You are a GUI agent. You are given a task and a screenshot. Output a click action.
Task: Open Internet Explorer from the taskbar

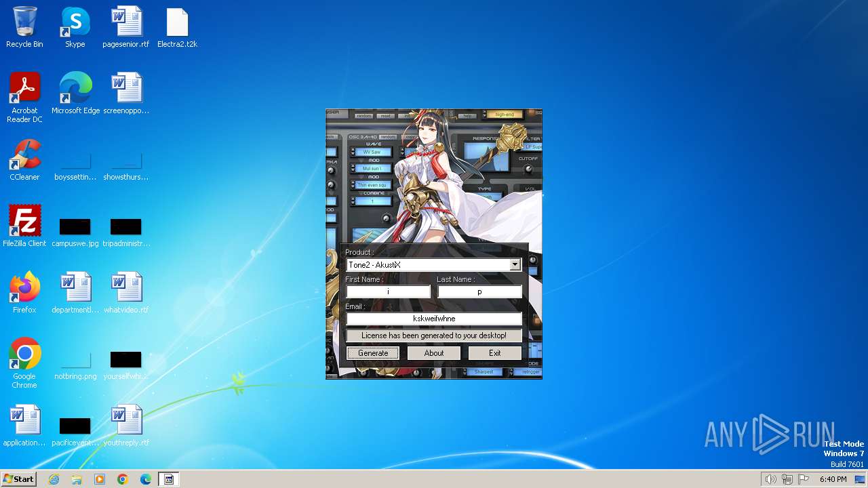point(54,479)
